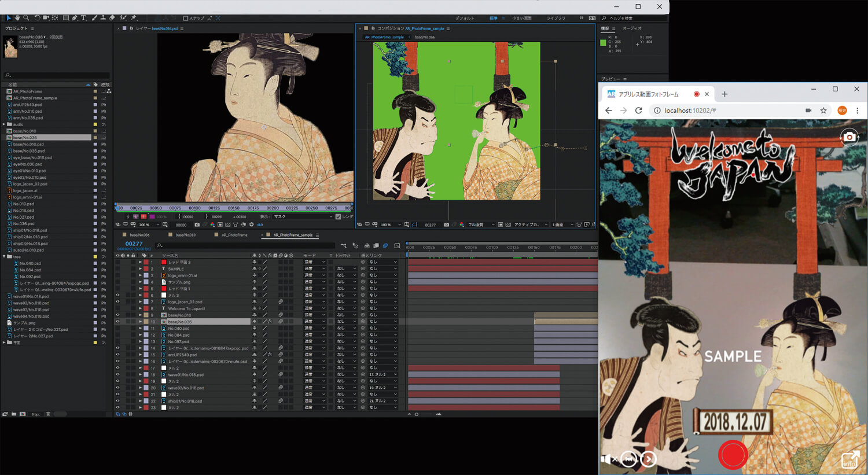Select the Clone Stamp tool

coord(103,18)
